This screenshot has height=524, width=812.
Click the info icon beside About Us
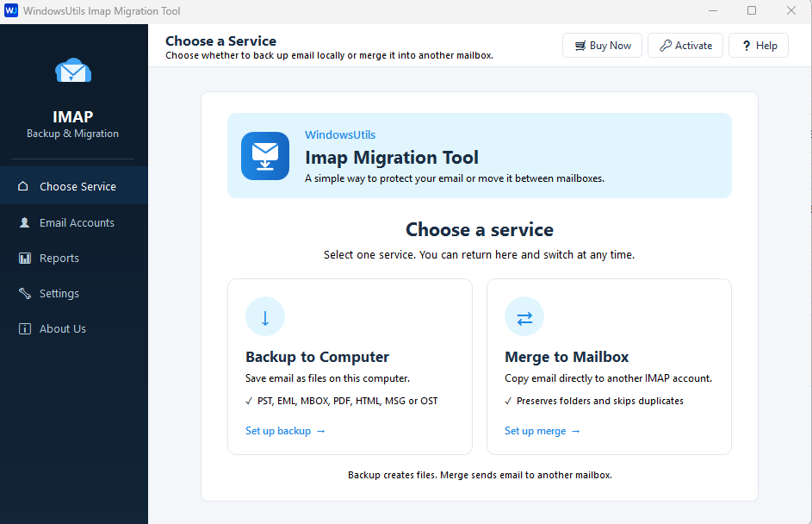point(25,328)
